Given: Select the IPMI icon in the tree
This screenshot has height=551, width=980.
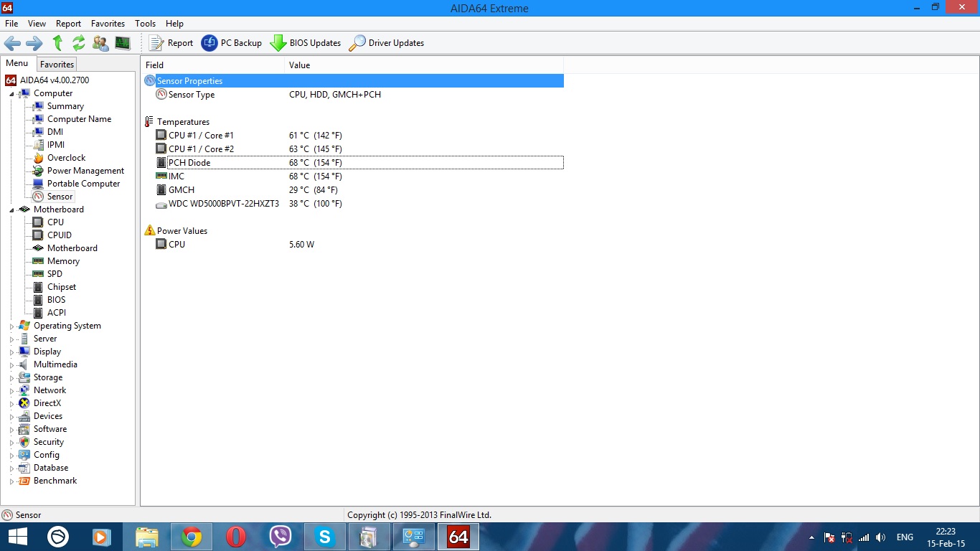Looking at the screenshot, I should point(38,145).
